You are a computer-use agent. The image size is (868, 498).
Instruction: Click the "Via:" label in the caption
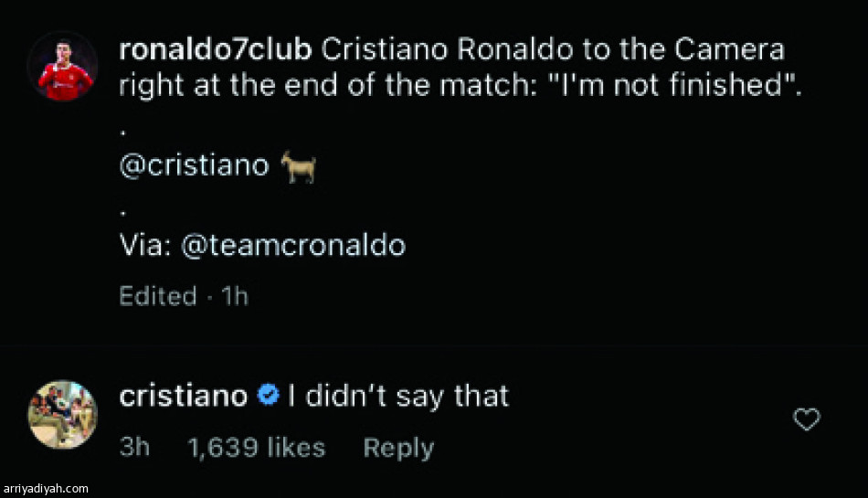point(146,245)
